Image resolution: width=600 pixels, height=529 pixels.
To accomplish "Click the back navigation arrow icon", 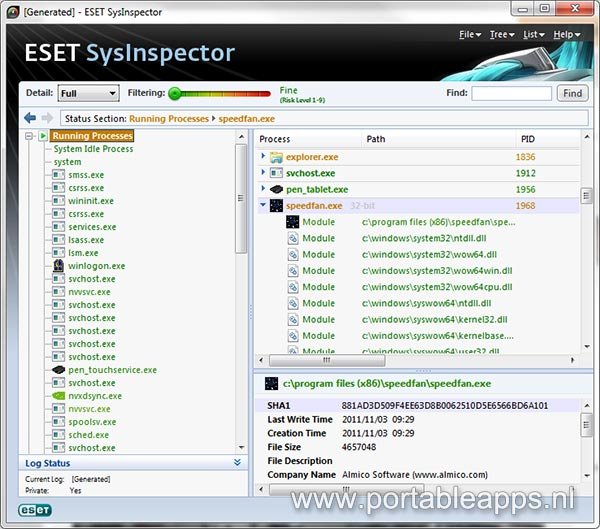I will [30, 119].
